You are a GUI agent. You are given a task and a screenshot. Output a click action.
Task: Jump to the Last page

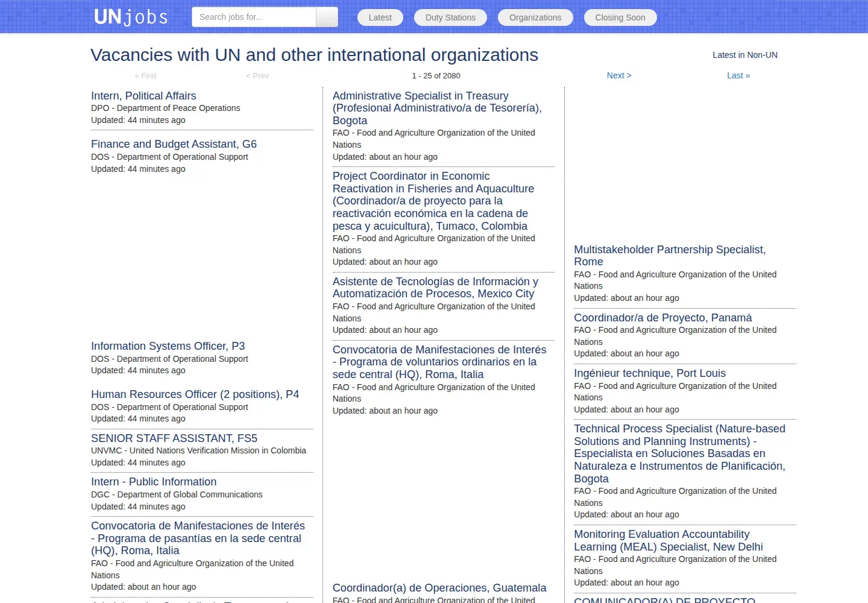(x=738, y=75)
